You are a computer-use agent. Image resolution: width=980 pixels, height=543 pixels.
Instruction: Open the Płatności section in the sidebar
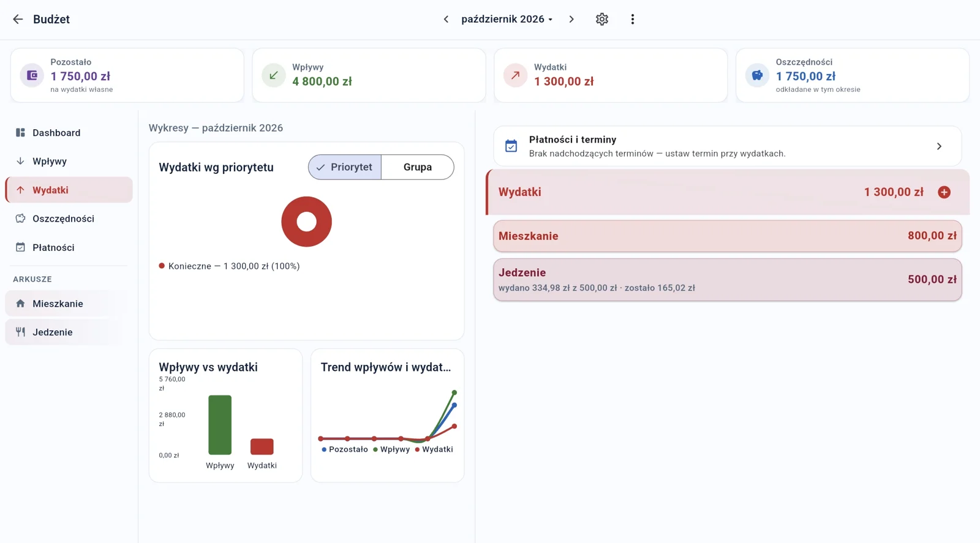[x=69, y=247]
